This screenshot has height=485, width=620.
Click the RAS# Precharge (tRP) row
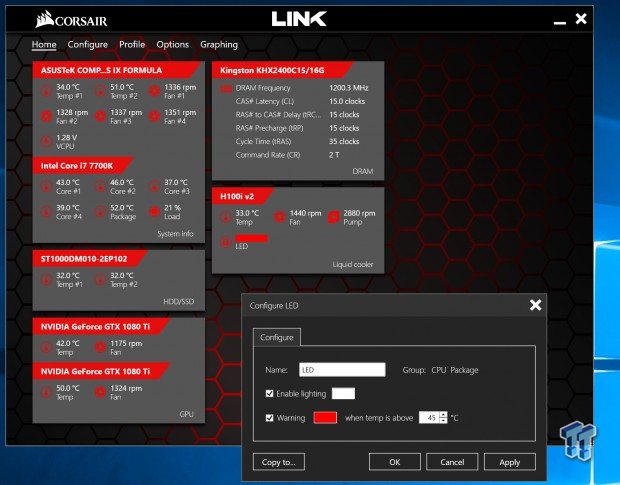tap(298, 128)
